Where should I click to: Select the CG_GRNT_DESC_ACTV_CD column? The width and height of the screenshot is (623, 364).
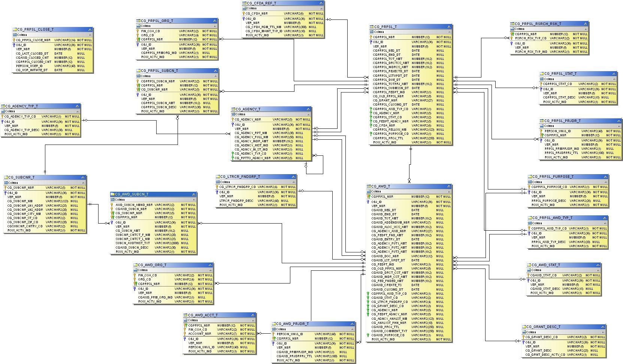click(563, 355)
